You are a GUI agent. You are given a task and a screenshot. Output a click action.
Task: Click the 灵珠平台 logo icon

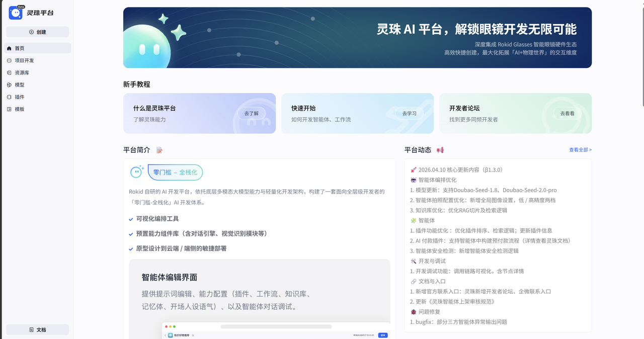(16, 12)
